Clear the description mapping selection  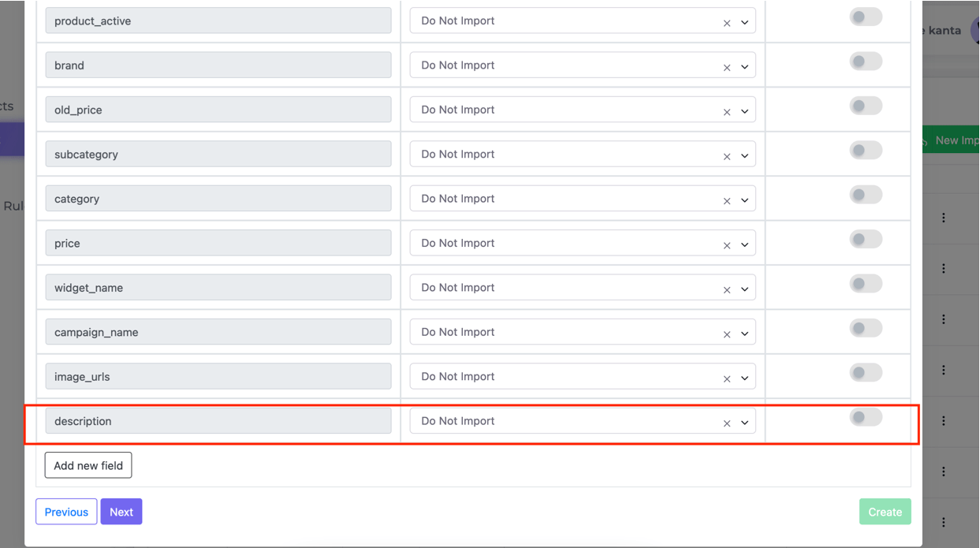(727, 423)
